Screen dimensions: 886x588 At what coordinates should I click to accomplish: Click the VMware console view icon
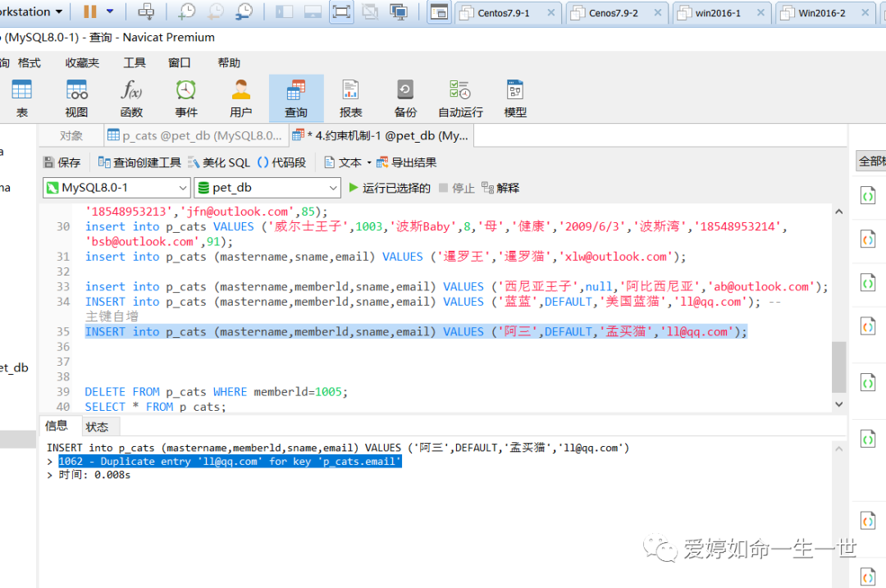point(313,11)
